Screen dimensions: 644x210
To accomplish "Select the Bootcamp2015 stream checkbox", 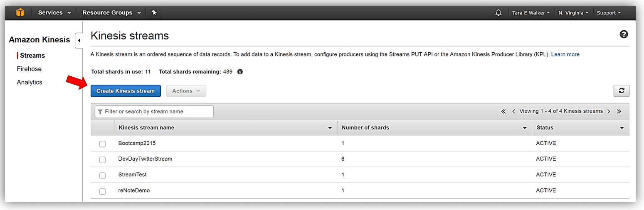I will (102, 144).
